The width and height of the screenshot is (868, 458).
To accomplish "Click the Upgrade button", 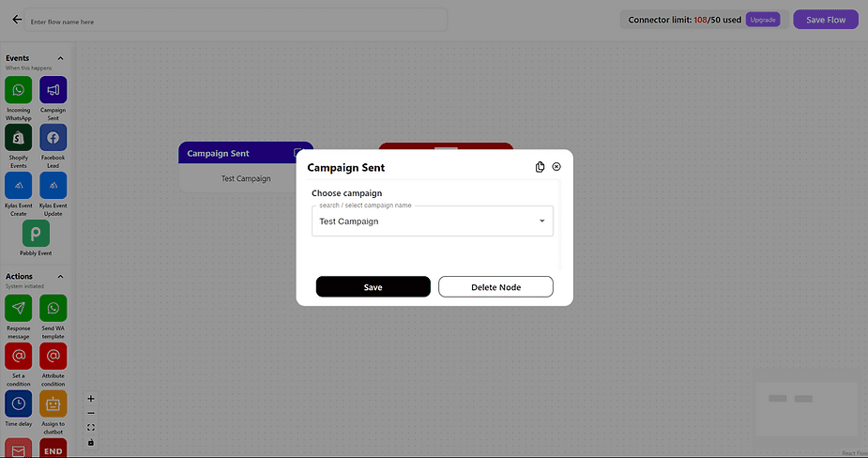I will coord(763,20).
